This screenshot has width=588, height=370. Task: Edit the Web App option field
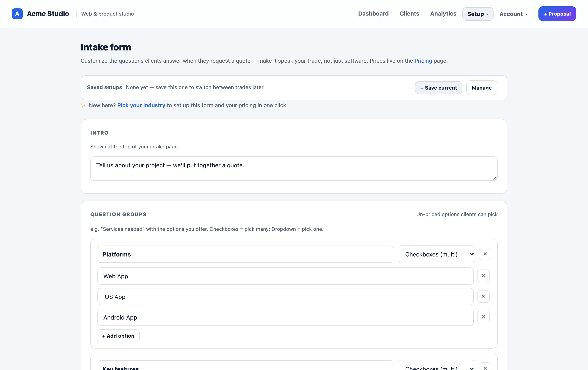click(285, 276)
